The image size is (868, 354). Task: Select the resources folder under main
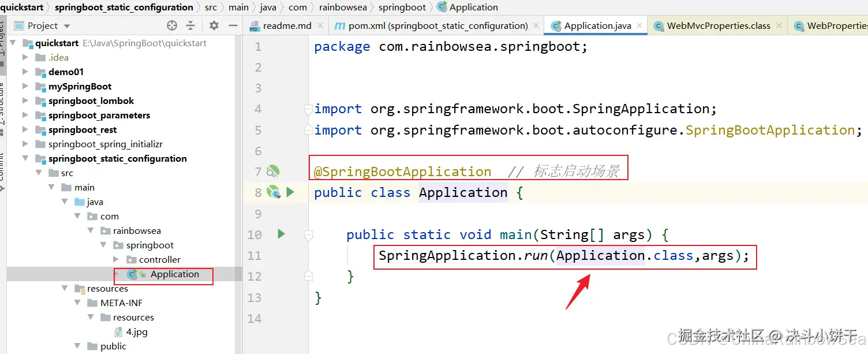point(107,288)
